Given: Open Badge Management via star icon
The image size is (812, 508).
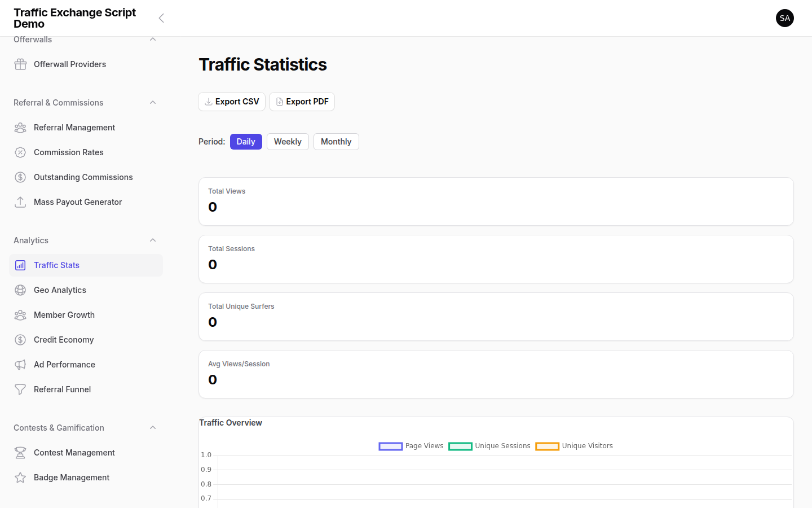Looking at the screenshot, I should [x=20, y=477].
